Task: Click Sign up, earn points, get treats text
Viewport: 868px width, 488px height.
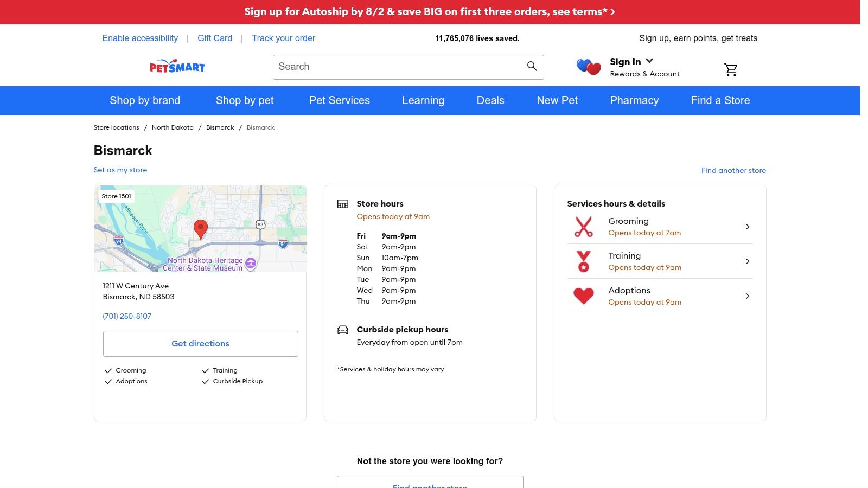Action: [698, 38]
